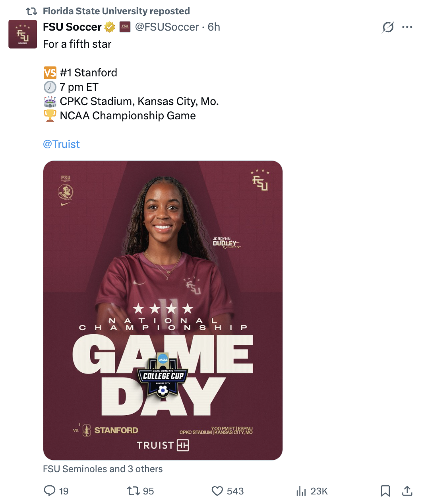
Task: Open the three-dot more options menu
Action: coord(407,27)
